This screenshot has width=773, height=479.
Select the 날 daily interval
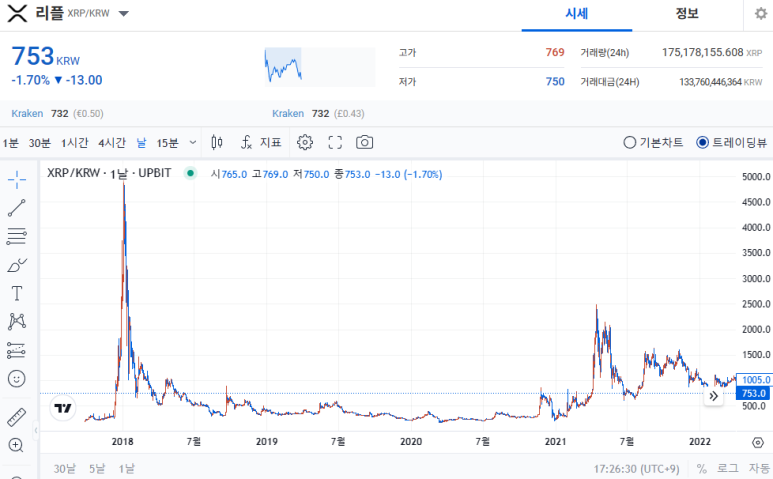tap(141, 143)
